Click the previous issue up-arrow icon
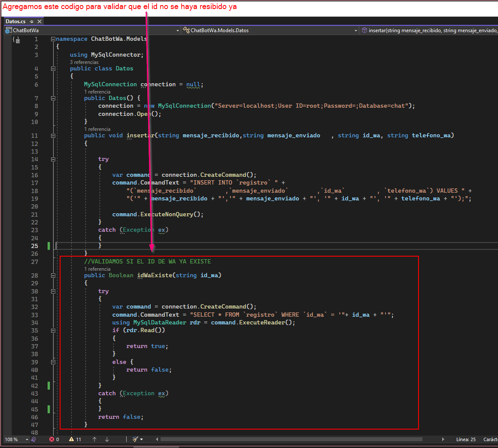This screenshot has width=498, height=448. tap(95, 439)
